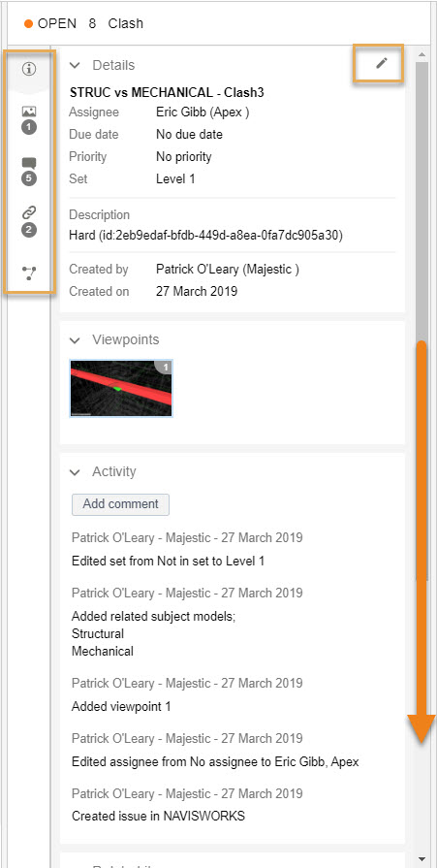Collapse the Viewpoints section

click(x=75, y=339)
